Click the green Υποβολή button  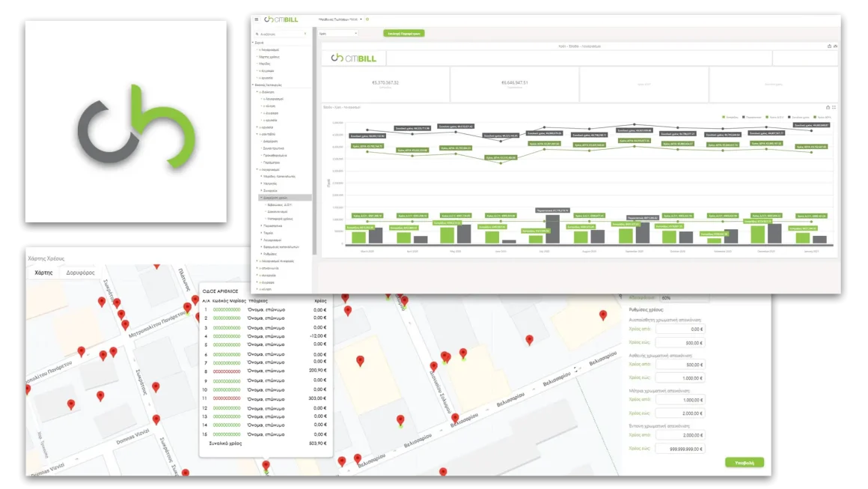745,463
